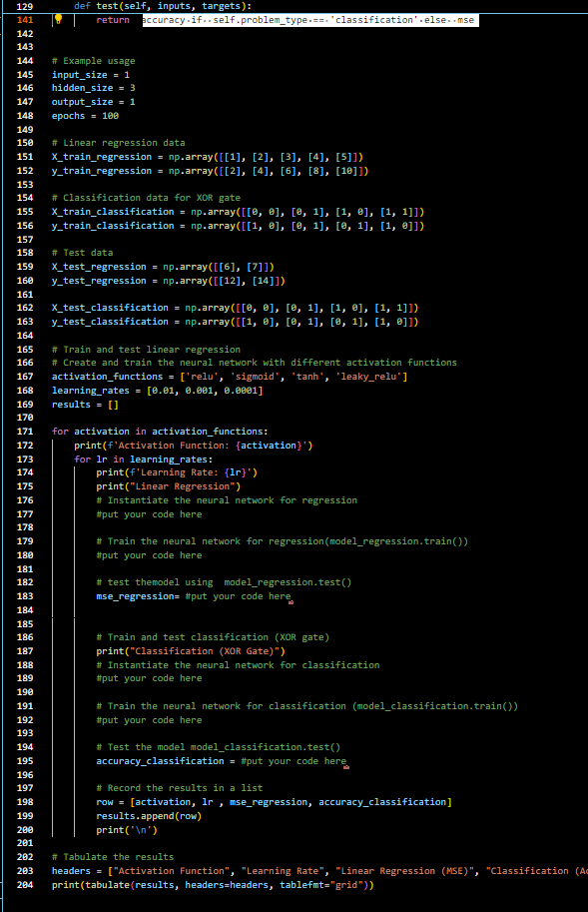Screen dimensions: 588x912
Task: Click '# Record the results in a list' comment
Action: tap(180, 788)
